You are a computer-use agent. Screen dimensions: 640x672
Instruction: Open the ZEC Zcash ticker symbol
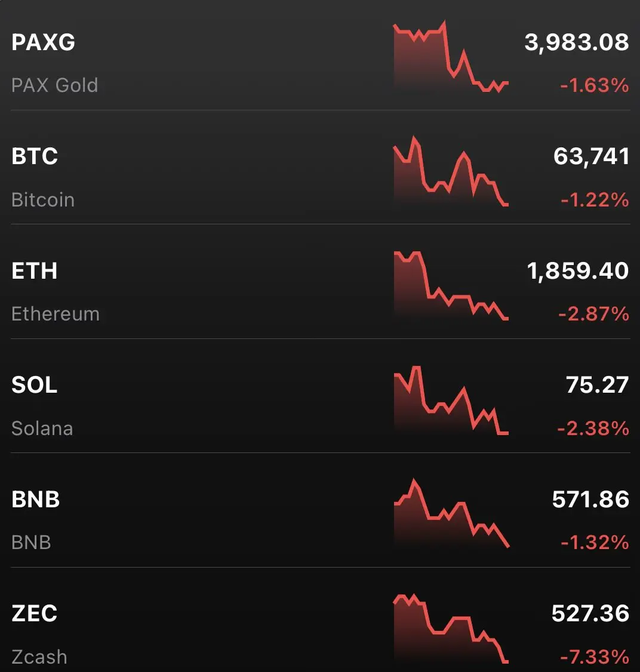point(34,614)
